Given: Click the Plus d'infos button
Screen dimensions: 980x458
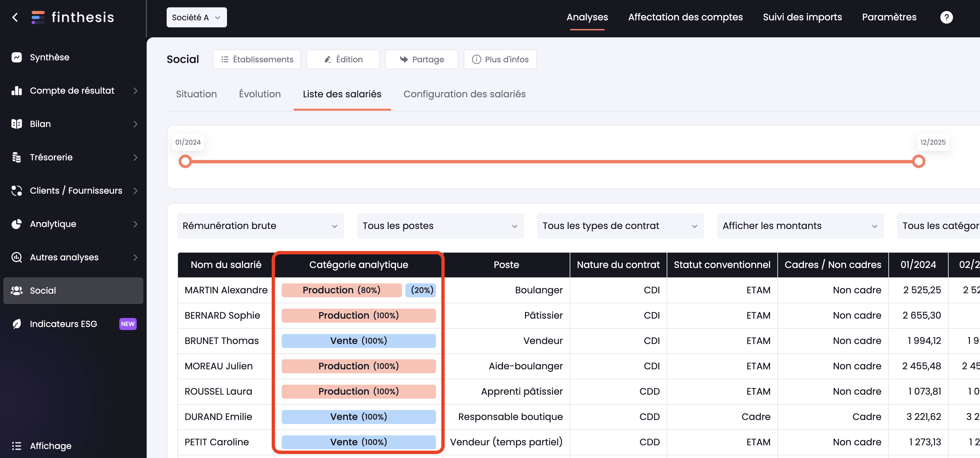Looking at the screenshot, I should click(500, 59).
